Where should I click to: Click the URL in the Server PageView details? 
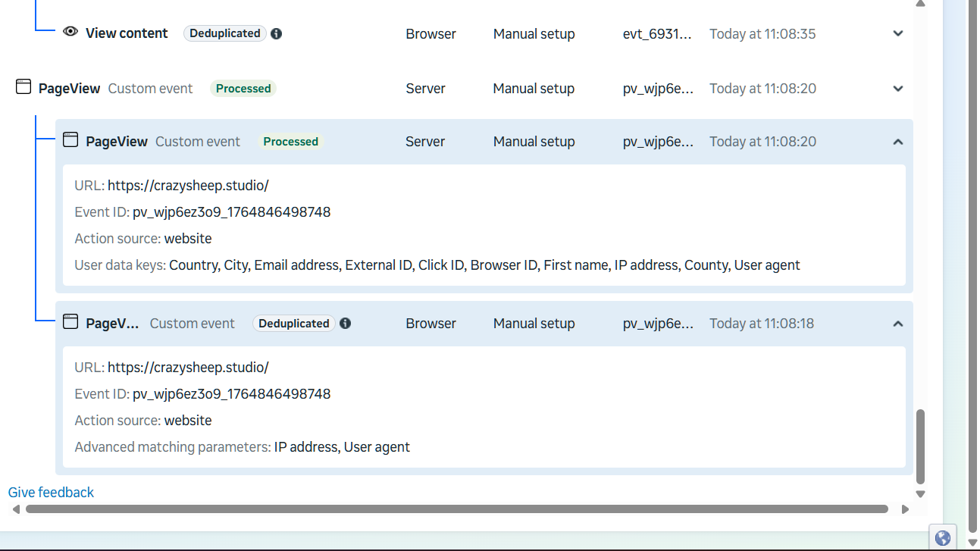coord(188,186)
